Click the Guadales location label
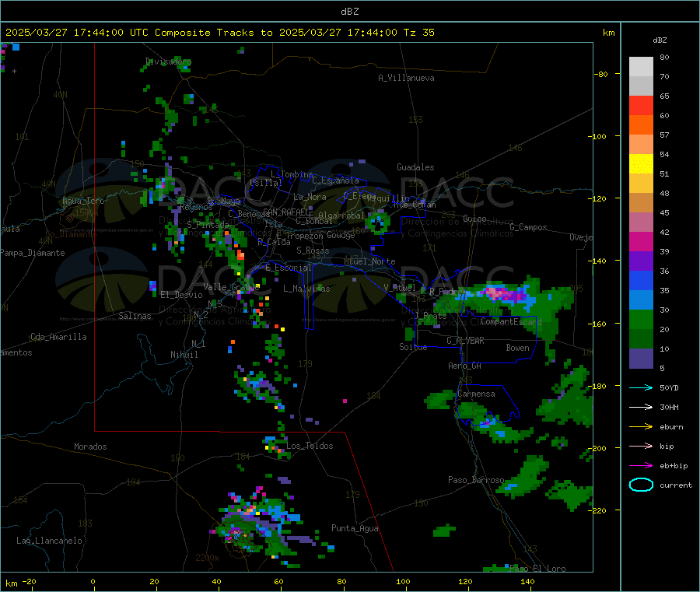The image size is (700, 592). point(415,167)
